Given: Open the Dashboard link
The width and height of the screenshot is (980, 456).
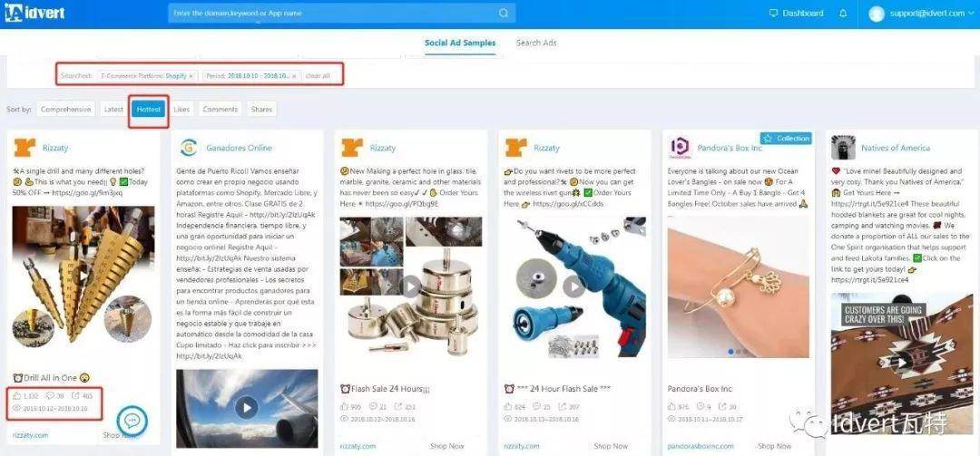Looking at the screenshot, I should click(797, 13).
